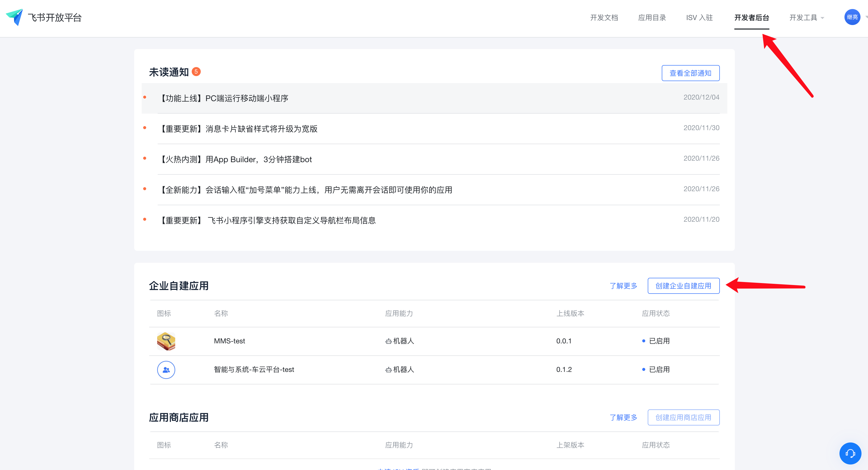Open the ISV 入驻 menu item
Screen dimensions: 868x470
(699, 18)
